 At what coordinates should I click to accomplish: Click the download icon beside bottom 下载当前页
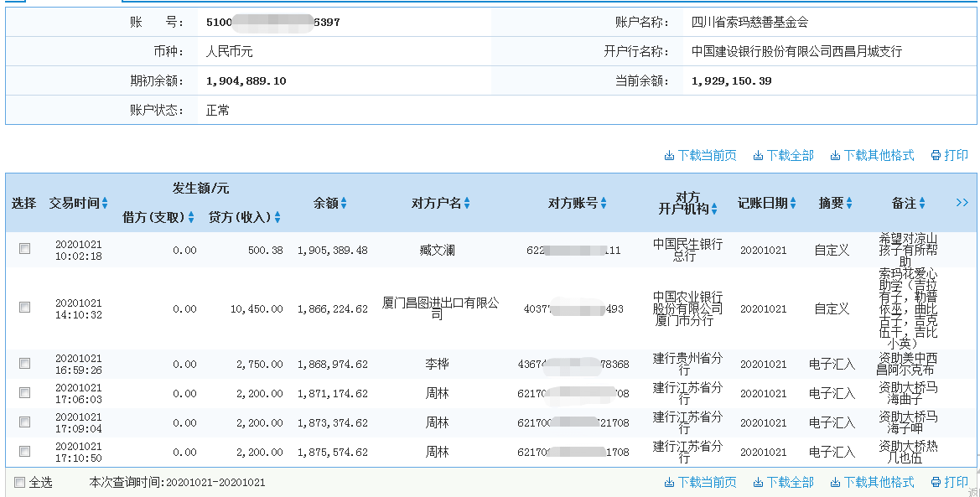670,482
